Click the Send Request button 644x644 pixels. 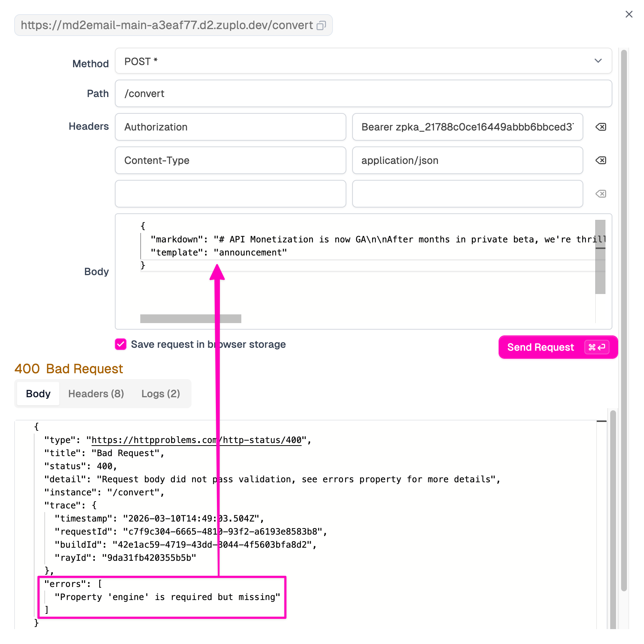540,347
